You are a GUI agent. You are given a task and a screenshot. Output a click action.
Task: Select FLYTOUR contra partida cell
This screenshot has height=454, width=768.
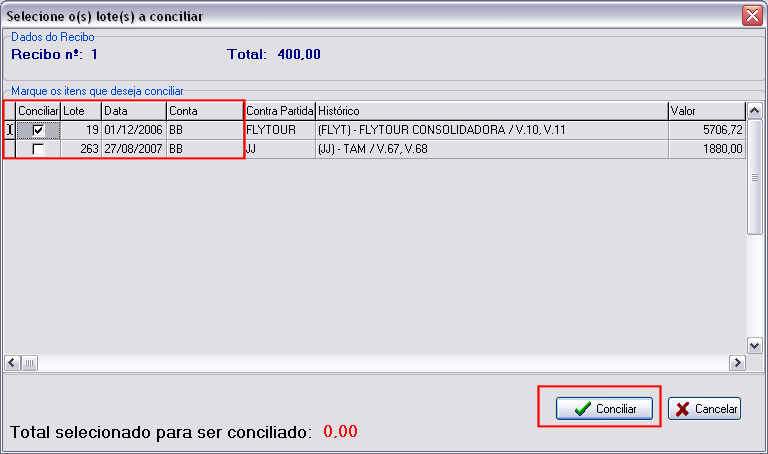[x=280, y=130]
